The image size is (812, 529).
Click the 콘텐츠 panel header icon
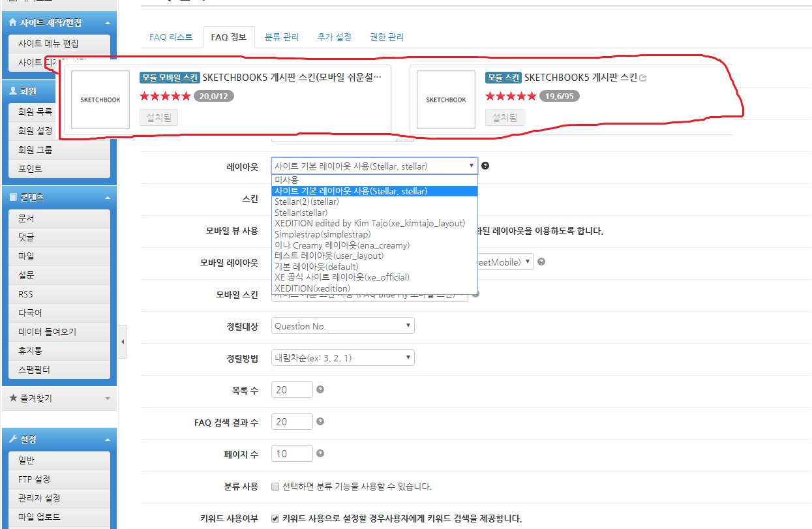(14, 197)
